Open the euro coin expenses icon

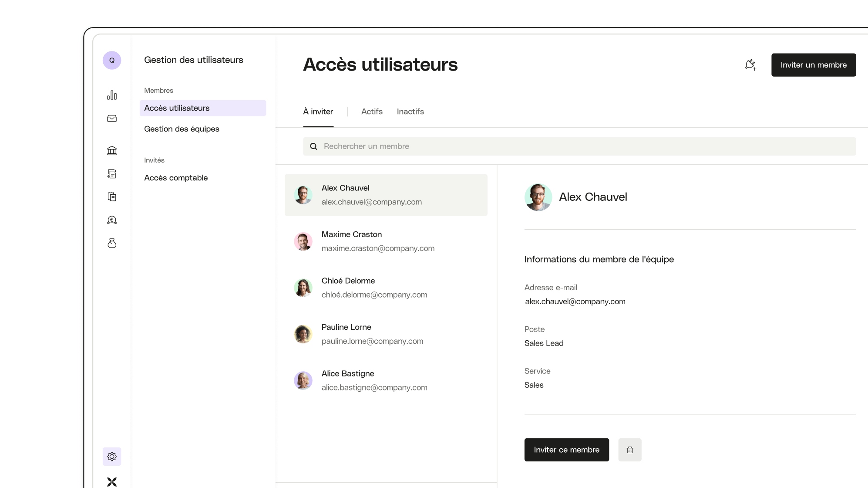point(112,220)
